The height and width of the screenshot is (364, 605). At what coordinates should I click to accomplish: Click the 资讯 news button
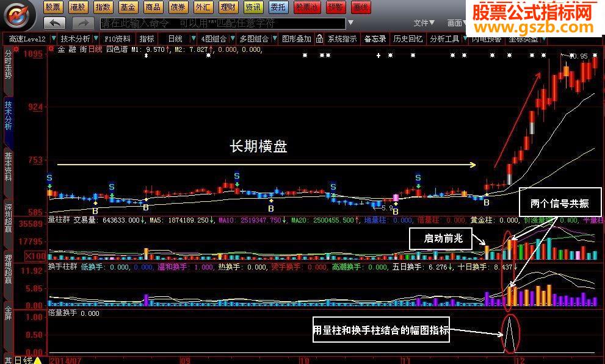tap(253, 8)
